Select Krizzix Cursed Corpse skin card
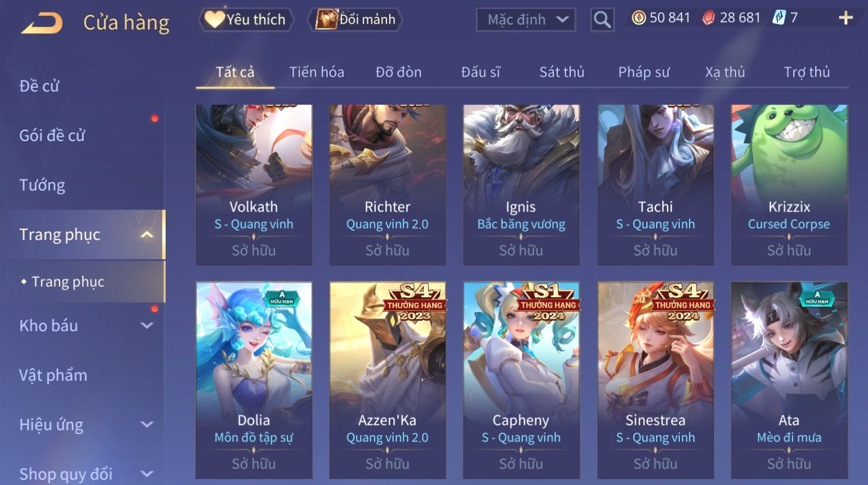868x485 pixels. point(789,185)
